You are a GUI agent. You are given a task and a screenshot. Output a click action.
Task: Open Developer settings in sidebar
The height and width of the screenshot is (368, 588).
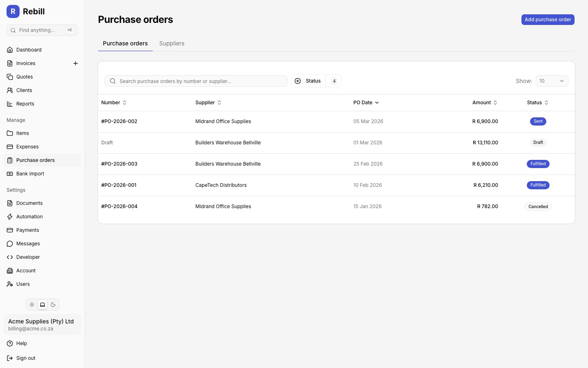(x=42, y=257)
